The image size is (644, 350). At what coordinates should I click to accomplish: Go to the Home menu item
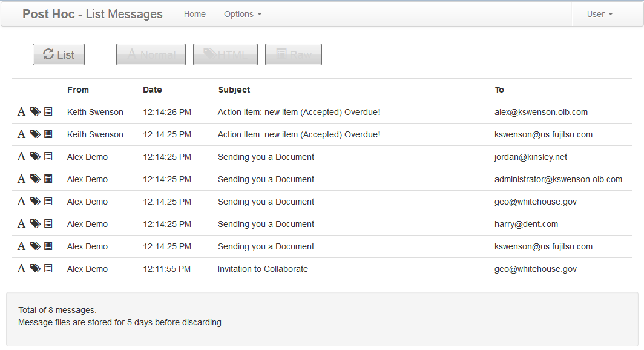tap(195, 14)
